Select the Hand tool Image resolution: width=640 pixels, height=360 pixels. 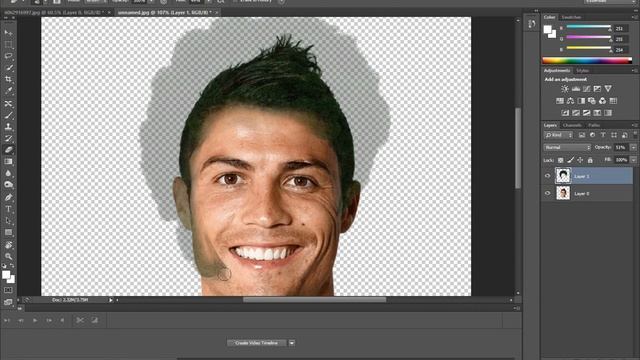pyautogui.click(x=8, y=245)
